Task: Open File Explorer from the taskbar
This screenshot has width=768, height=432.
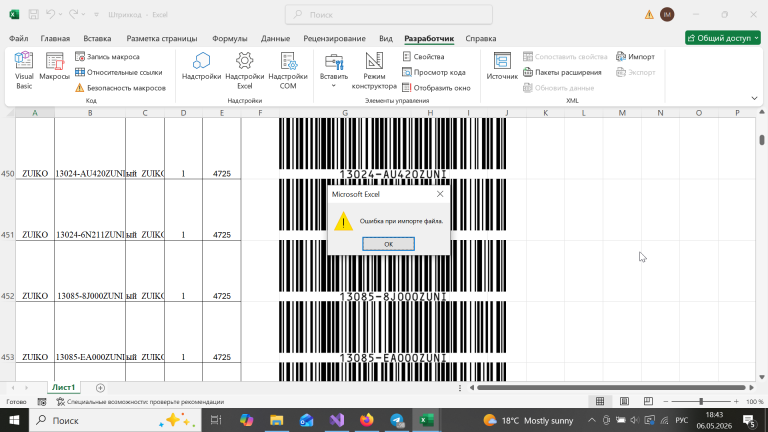Action: point(276,420)
